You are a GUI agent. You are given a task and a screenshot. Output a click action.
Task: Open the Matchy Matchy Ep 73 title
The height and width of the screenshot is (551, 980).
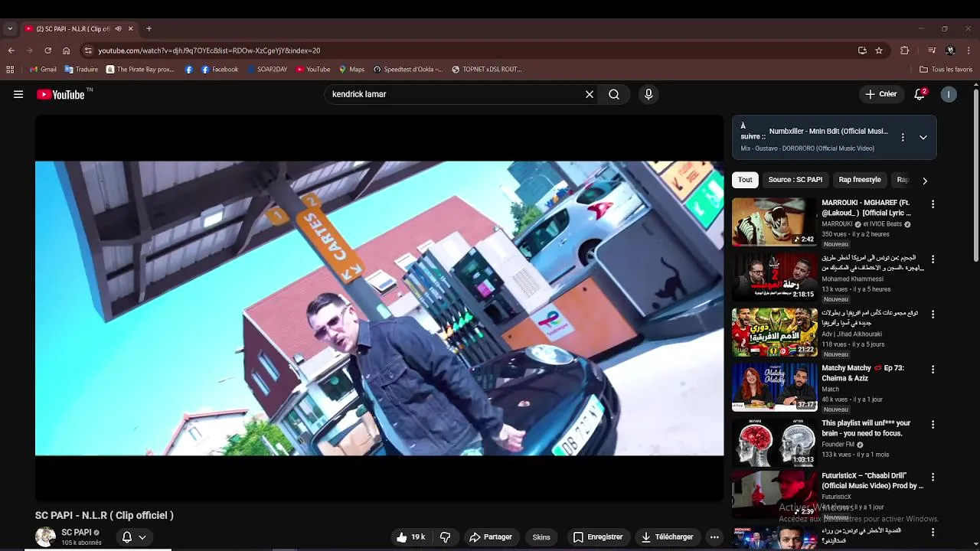coord(863,373)
